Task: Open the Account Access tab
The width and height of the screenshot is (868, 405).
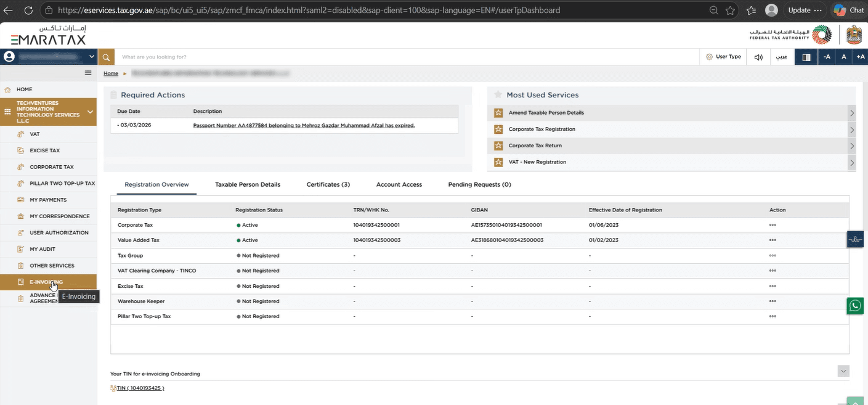Action: pyautogui.click(x=399, y=184)
